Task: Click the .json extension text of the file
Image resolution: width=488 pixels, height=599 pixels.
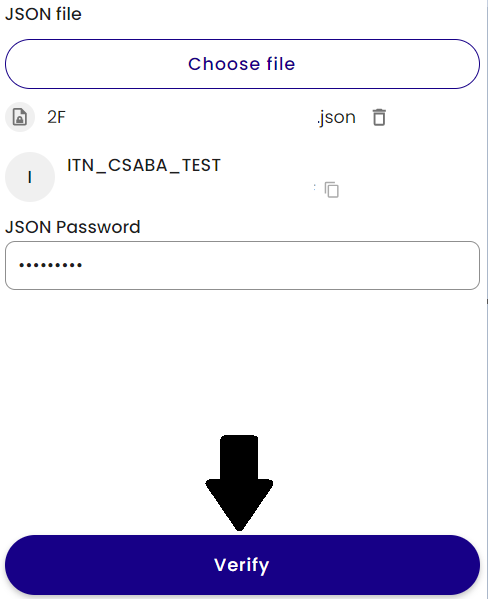Action: coord(336,118)
